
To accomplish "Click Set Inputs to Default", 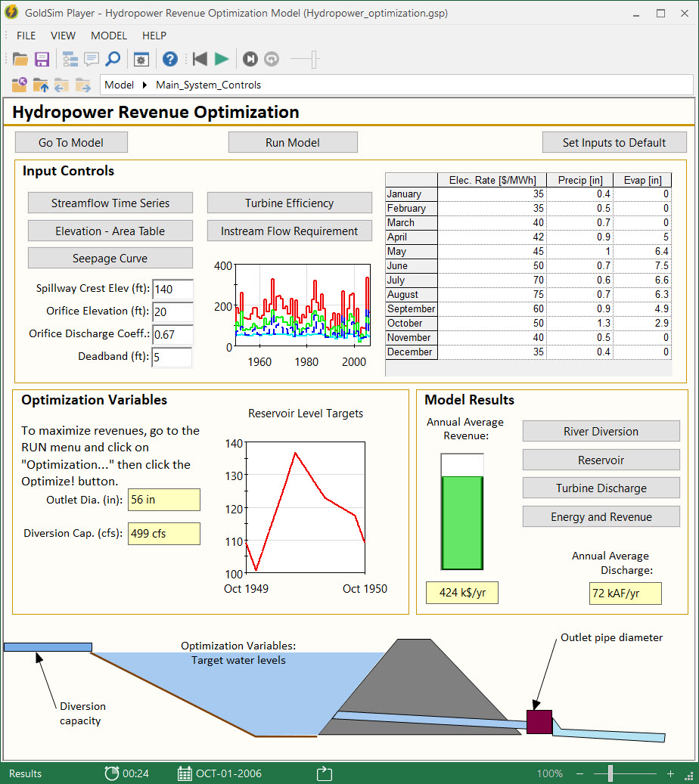I will (614, 142).
